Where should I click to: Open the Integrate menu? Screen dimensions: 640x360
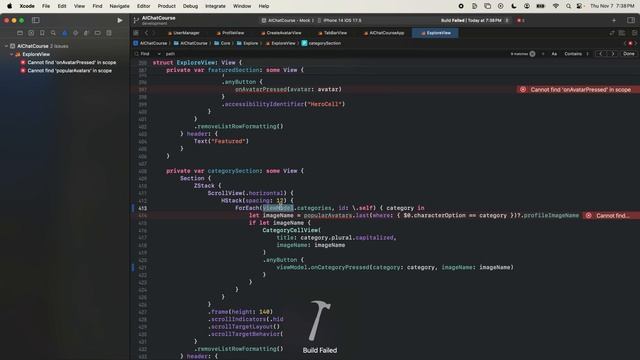tap(215, 6)
